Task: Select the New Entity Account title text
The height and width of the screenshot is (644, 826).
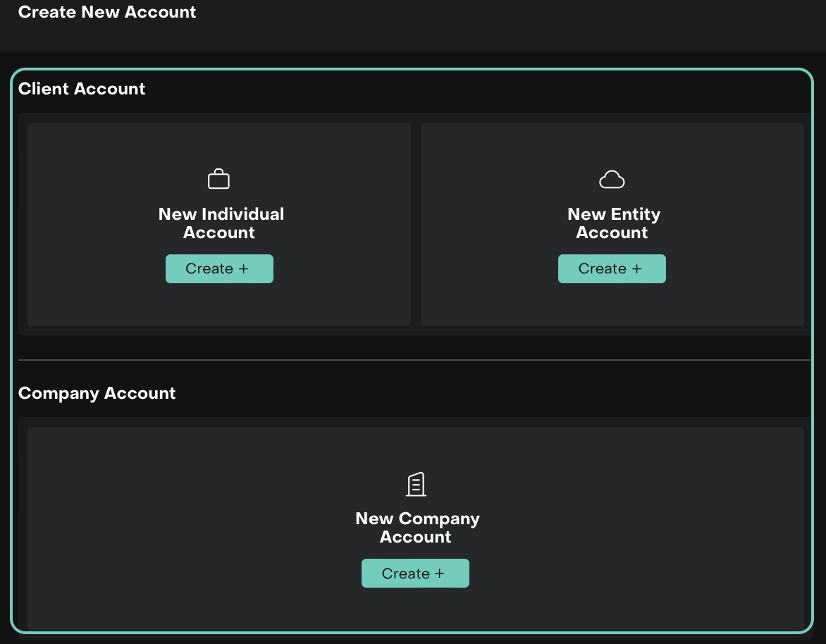Action: point(613,223)
